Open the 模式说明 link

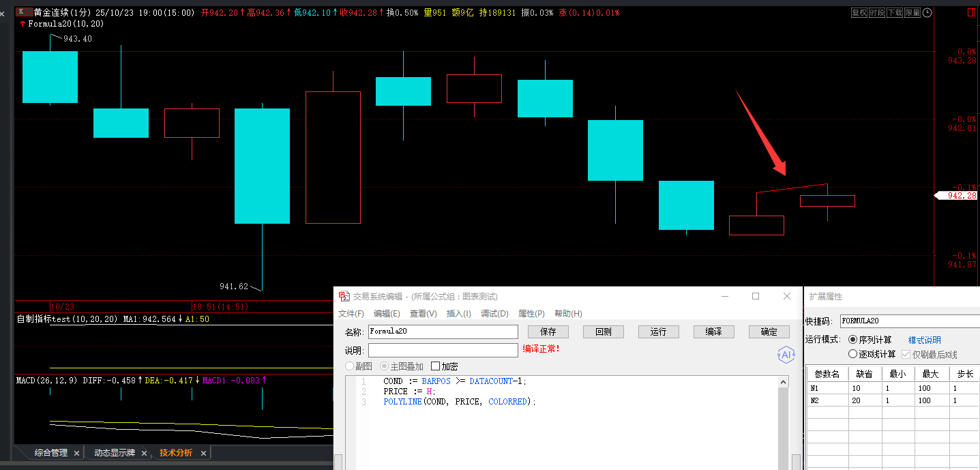click(x=924, y=340)
